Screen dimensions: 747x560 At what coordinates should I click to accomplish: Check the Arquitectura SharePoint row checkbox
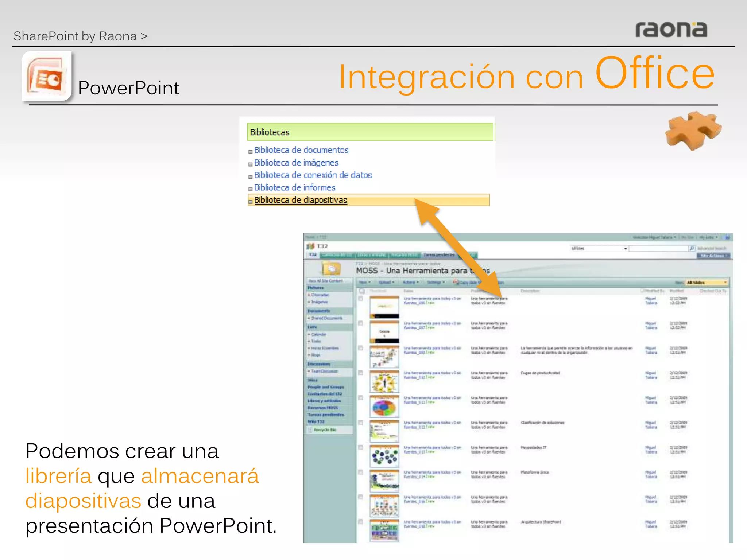point(361,522)
